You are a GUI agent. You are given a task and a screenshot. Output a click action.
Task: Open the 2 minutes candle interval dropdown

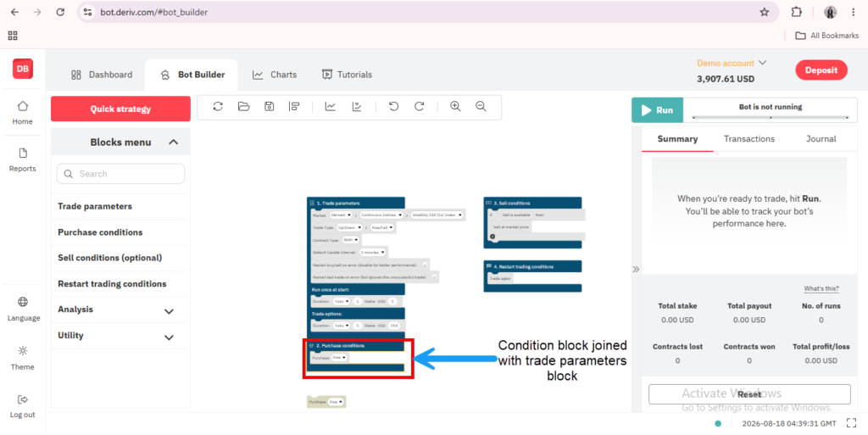[x=373, y=253]
